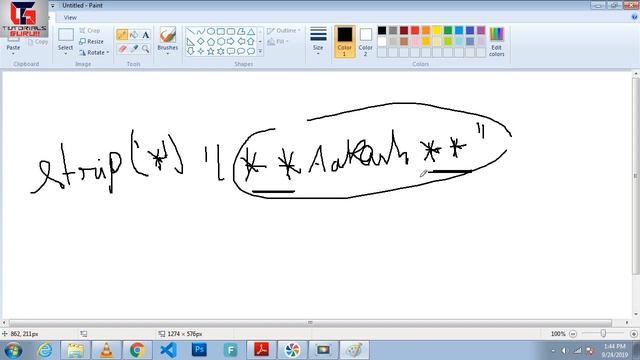Image resolution: width=640 pixels, height=360 pixels.
Task: Open the Brushes tool
Action: pos(167,38)
